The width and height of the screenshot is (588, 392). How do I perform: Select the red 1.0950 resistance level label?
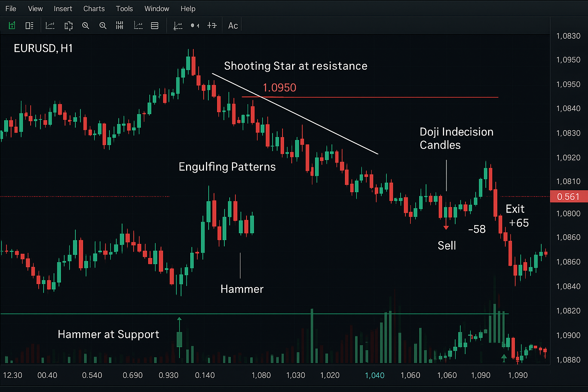[279, 88]
